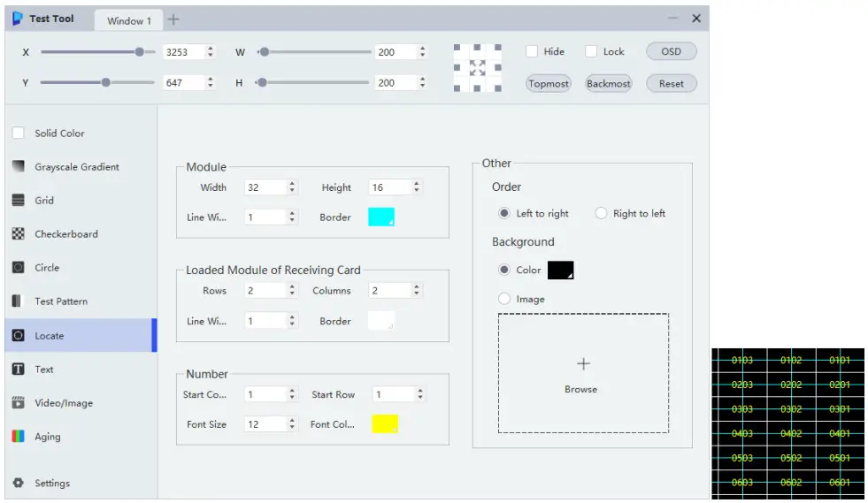Click module label 0302 in preview

point(790,409)
